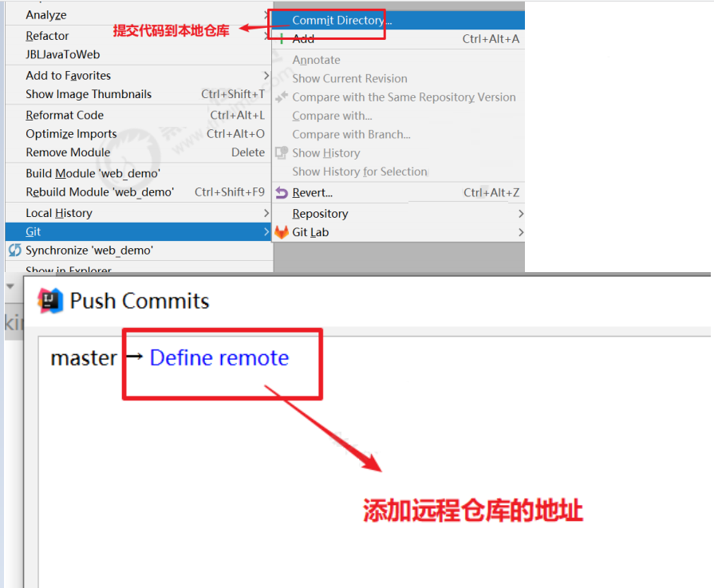Click the Show History icon

pyautogui.click(x=282, y=152)
